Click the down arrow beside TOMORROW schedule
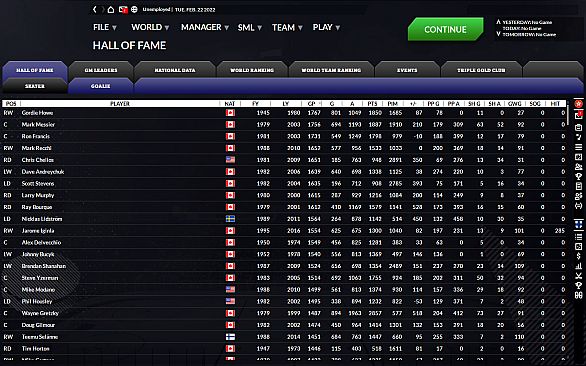The height and width of the screenshot is (366, 586). tap(498, 34)
